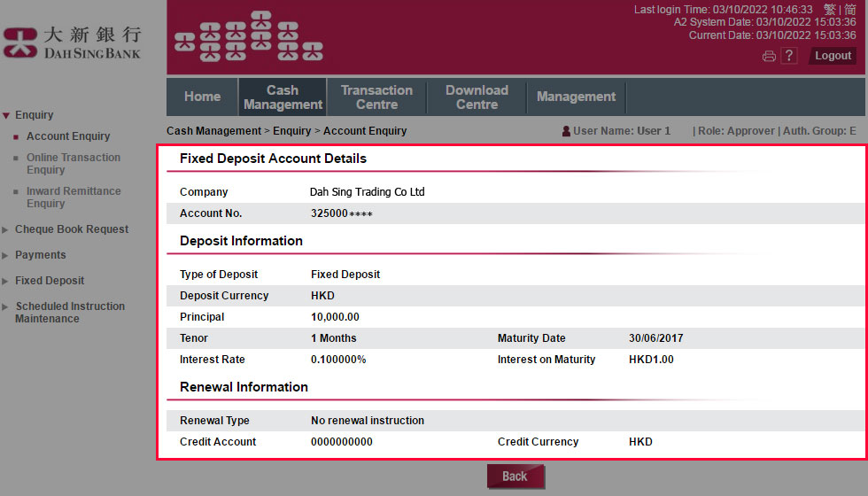Click credit account value 0000000000

(342, 442)
